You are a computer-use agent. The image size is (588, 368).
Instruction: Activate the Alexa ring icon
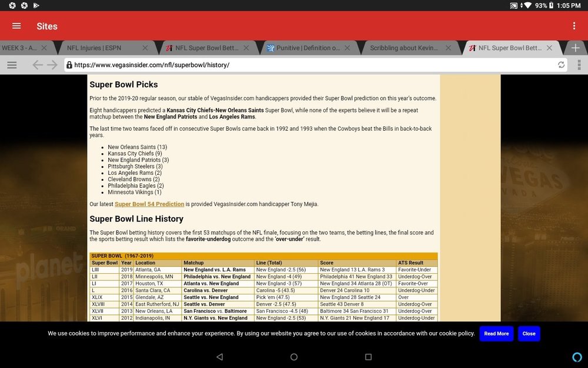[x=577, y=357]
